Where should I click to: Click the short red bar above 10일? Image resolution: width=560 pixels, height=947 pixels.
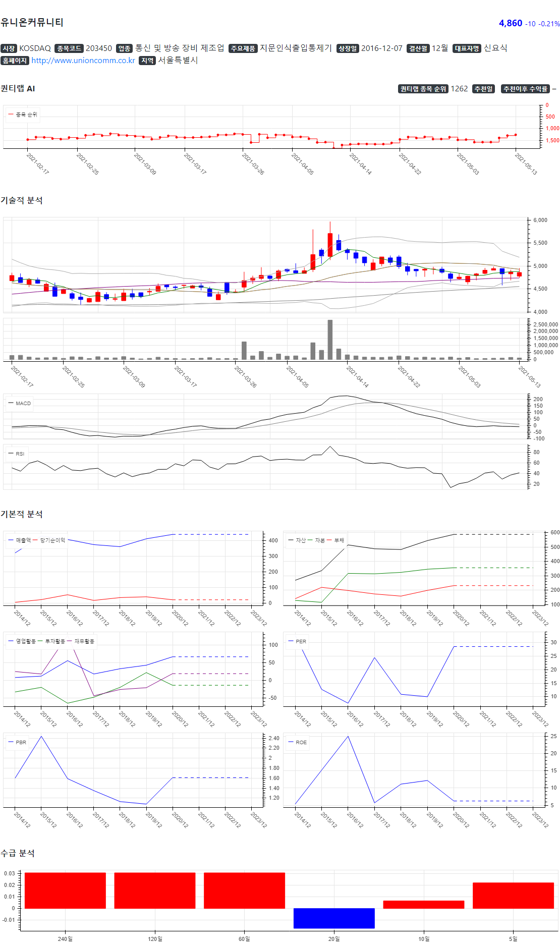(x=424, y=905)
